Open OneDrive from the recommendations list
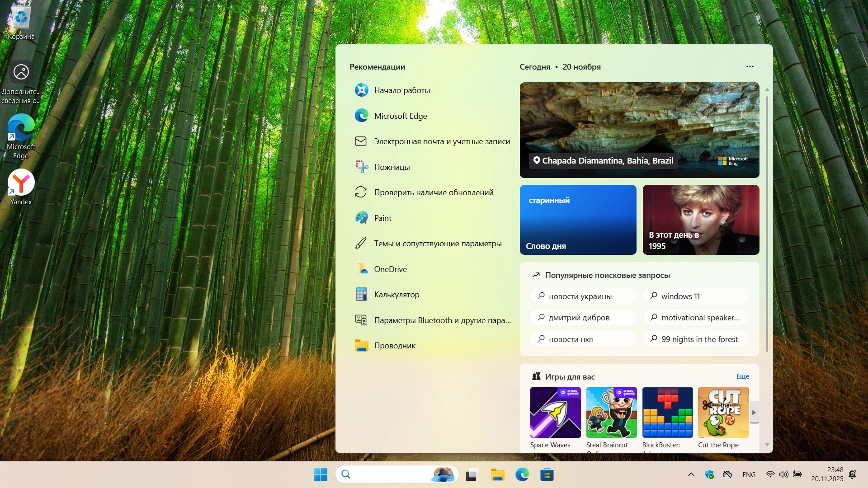868x488 pixels. pos(390,269)
